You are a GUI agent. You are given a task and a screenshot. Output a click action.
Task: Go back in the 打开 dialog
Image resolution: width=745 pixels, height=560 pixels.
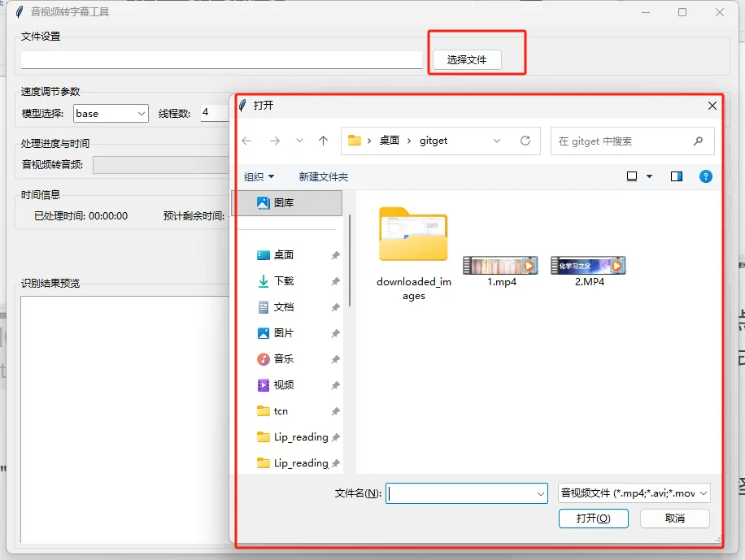(x=246, y=141)
